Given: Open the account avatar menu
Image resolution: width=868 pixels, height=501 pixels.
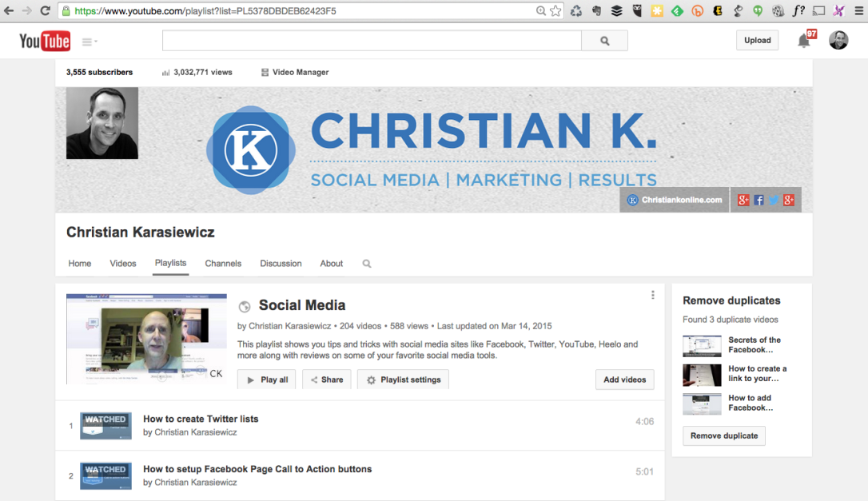Looking at the screenshot, I should [x=838, y=40].
